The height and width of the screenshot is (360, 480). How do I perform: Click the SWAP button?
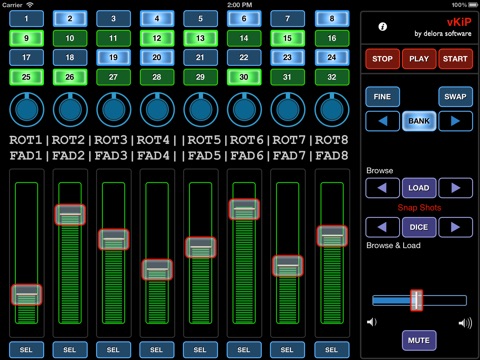coord(455,97)
